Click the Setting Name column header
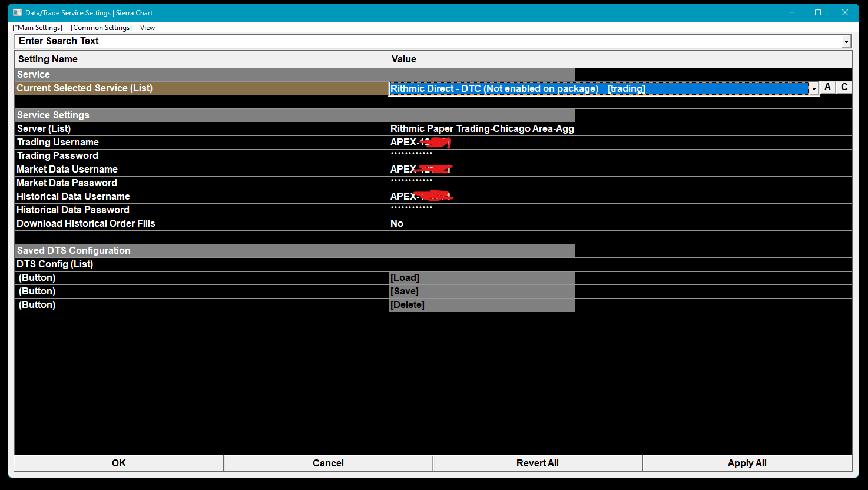Image resolution: width=868 pixels, height=490 pixels. [x=201, y=59]
